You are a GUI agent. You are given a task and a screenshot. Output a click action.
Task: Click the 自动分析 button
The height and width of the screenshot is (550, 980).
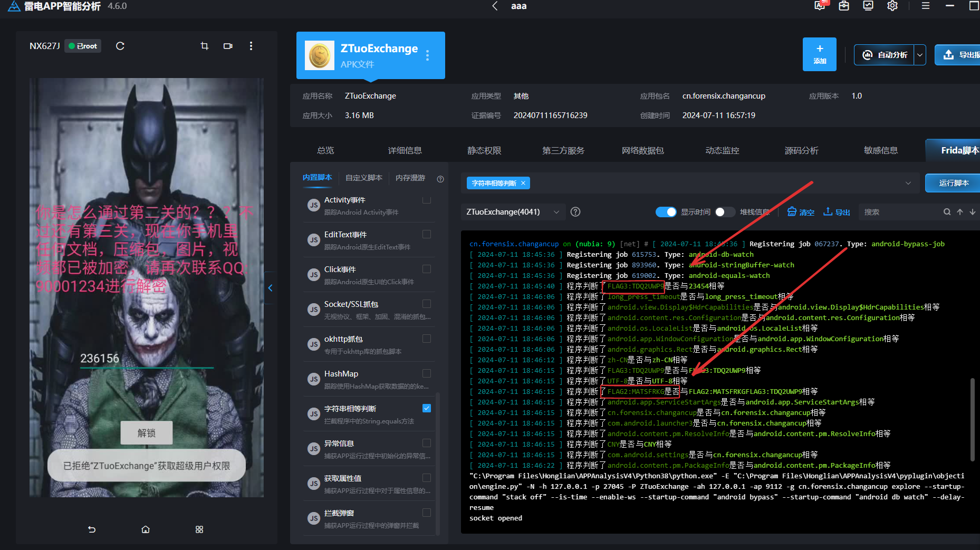click(x=885, y=55)
